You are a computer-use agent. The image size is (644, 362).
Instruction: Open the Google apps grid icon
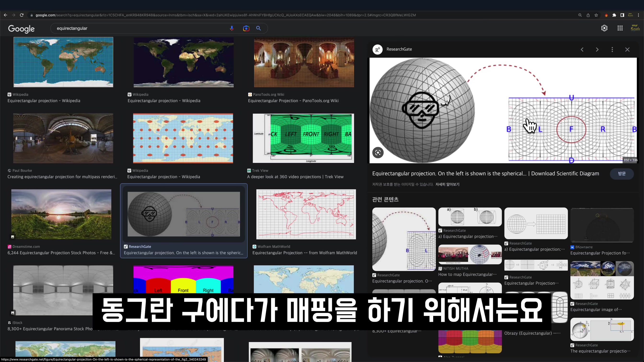(620, 28)
